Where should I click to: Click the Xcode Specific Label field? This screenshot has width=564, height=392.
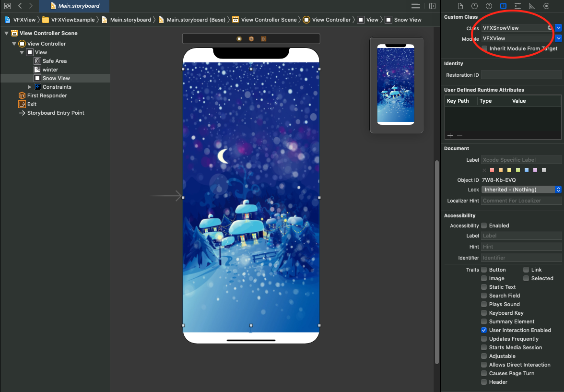tap(521, 160)
